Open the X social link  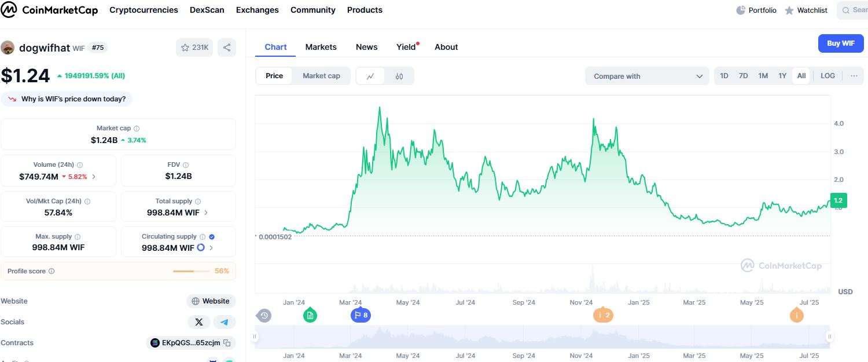[199, 322]
